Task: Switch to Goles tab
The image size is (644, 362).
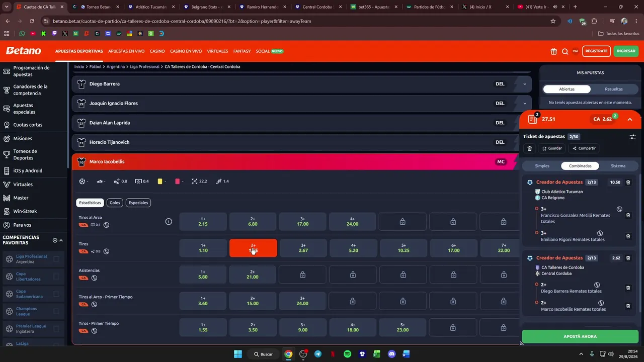Action: [x=115, y=203]
